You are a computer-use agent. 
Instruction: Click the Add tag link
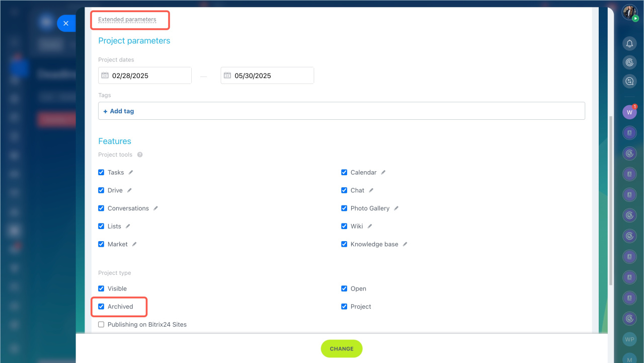tap(119, 111)
